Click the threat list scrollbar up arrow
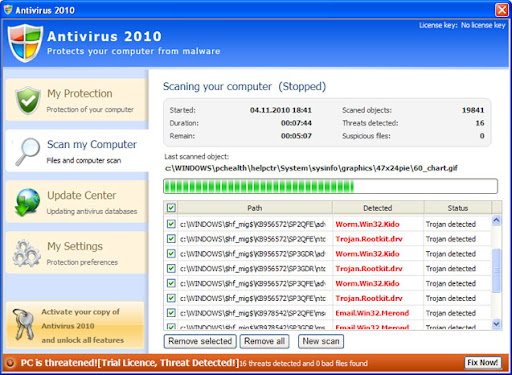This screenshot has width=512, height=375. click(x=496, y=220)
